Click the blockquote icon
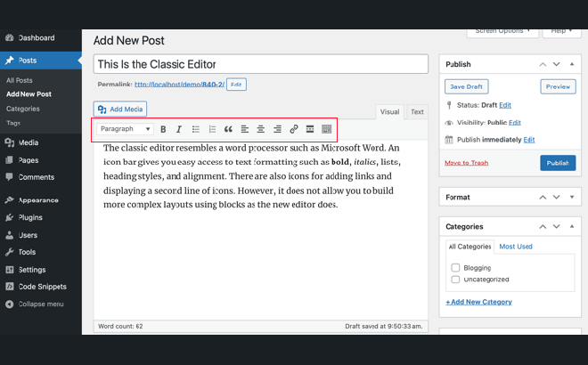The height and width of the screenshot is (365, 588). tap(228, 129)
